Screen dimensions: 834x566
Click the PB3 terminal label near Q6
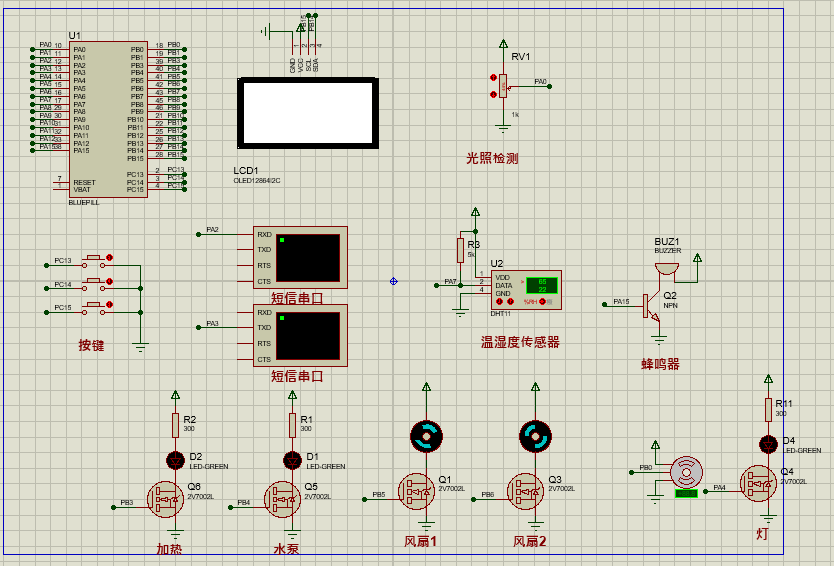coord(127,503)
